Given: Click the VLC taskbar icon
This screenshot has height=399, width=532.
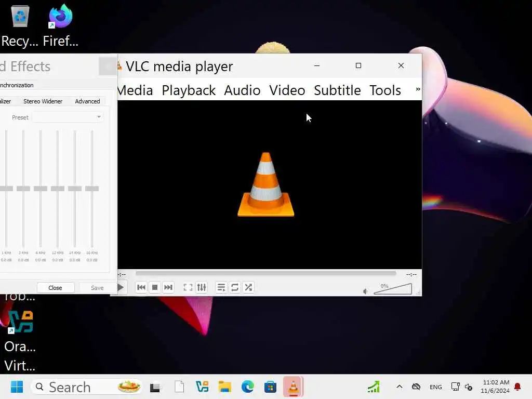Looking at the screenshot, I should [x=293, y=387].
